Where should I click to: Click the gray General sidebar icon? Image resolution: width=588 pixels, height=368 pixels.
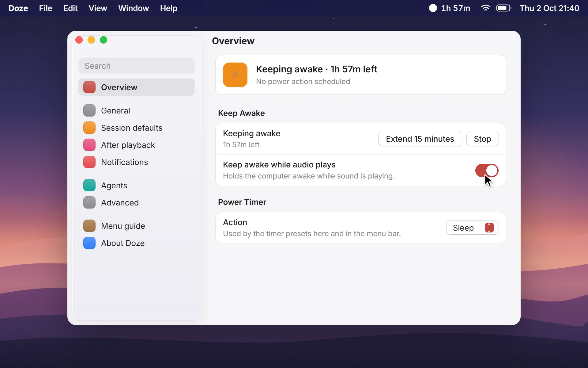click(x=89, y=110)
